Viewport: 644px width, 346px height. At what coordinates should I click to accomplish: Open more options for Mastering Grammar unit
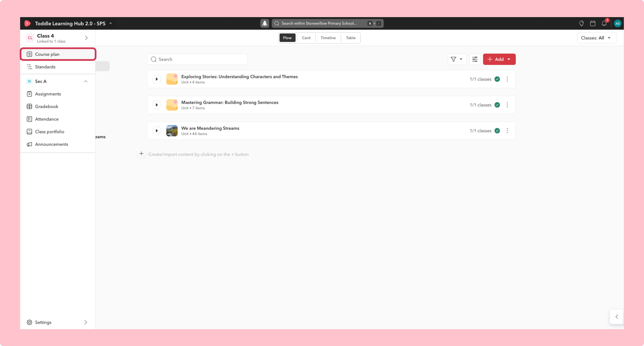point(507,105)
